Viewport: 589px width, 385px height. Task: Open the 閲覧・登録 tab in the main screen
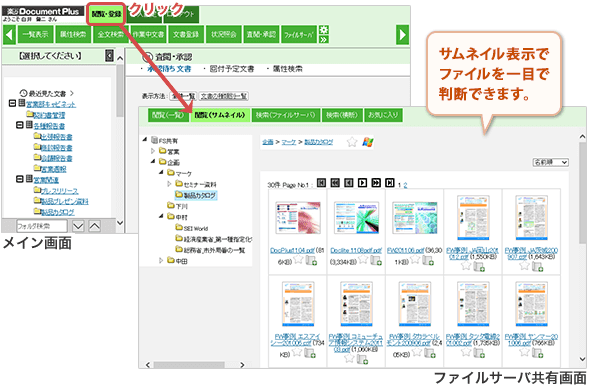(x=106, y=14)
